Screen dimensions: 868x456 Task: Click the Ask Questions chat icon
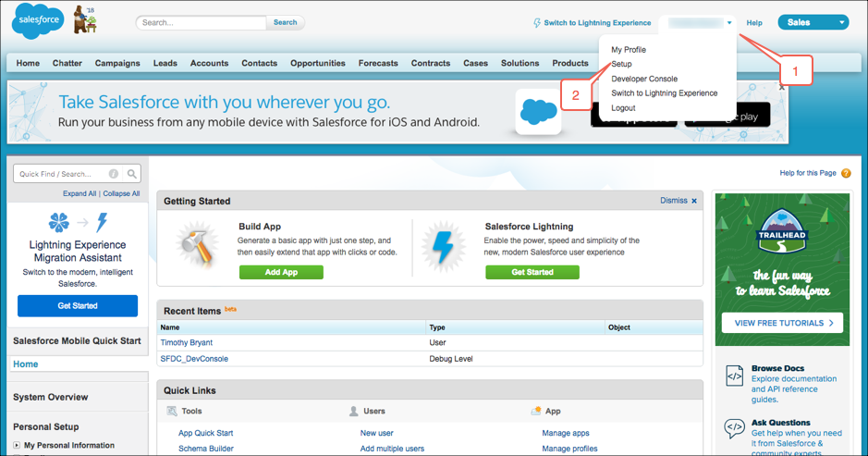point(735,428)
